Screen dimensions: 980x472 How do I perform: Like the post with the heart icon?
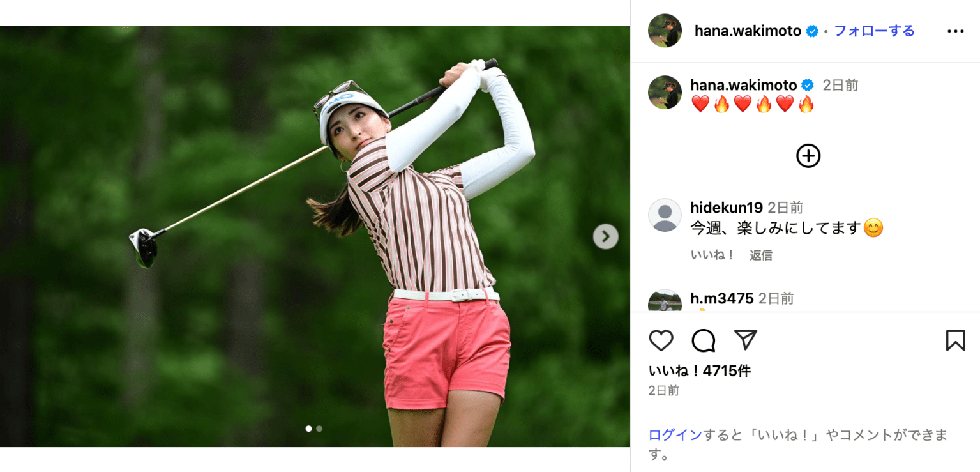(661, 340)
